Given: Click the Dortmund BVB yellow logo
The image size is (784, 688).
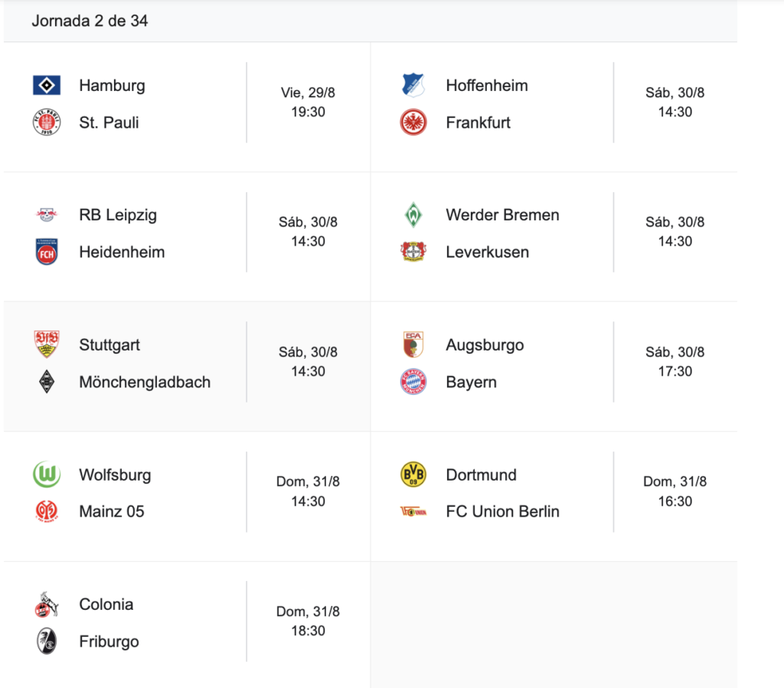Looking at the screenshot, I should 413,474.
